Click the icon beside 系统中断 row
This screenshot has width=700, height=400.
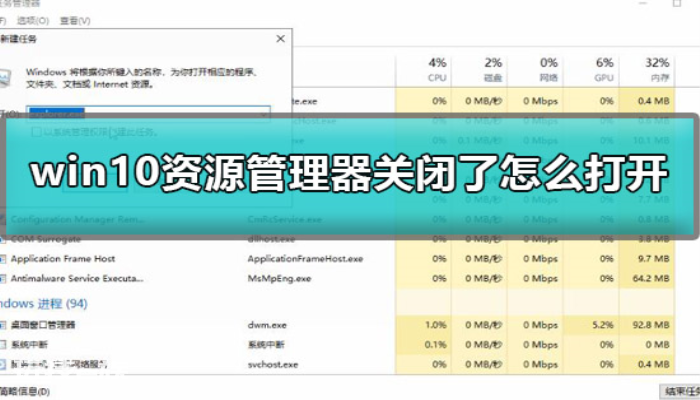[3, 344]
